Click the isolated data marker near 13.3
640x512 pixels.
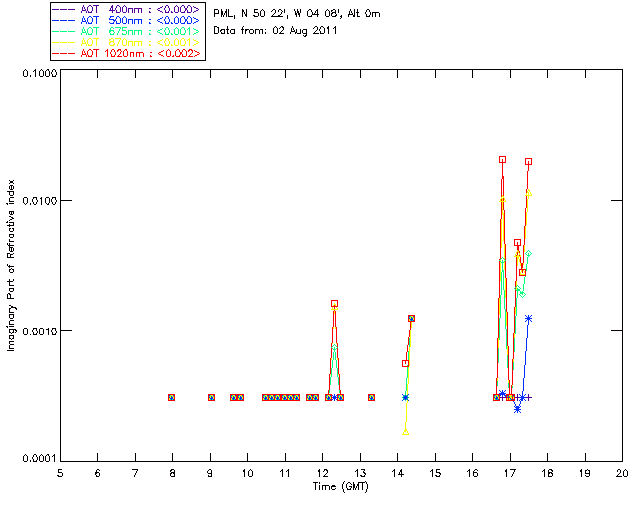point(371,397)
